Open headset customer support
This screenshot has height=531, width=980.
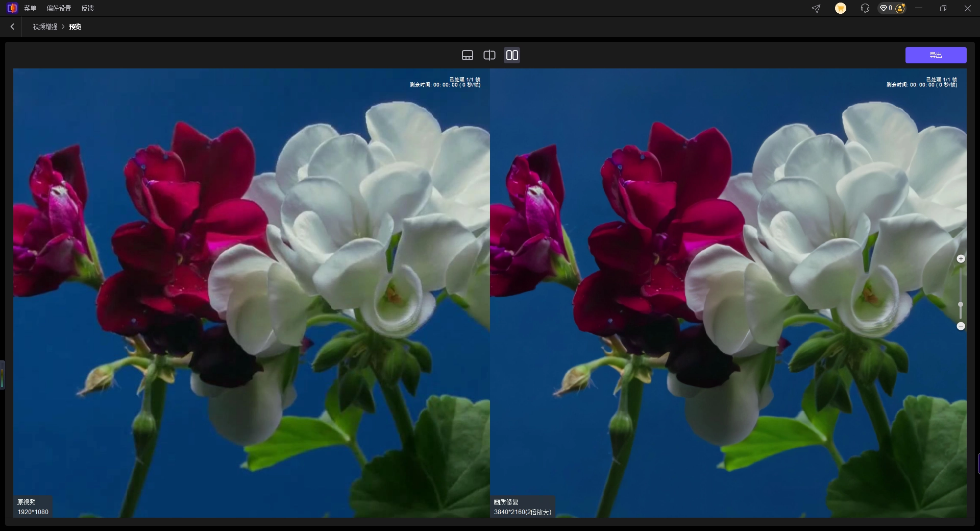(x=865, y=8)
